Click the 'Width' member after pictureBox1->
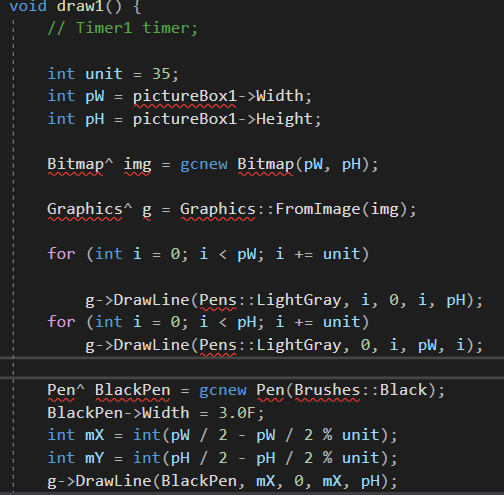The height and width of the screenshot is (495, 504). (x=280, y=96)
